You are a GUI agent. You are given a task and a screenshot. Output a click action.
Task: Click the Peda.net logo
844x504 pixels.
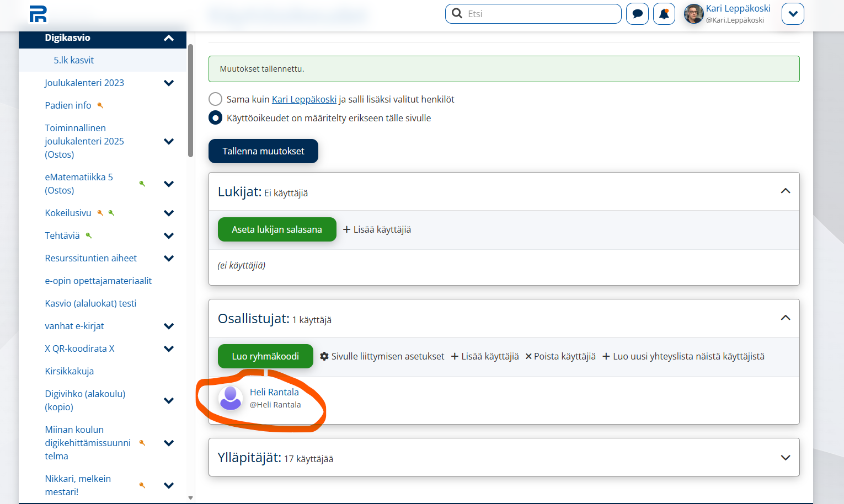point(38,14)
